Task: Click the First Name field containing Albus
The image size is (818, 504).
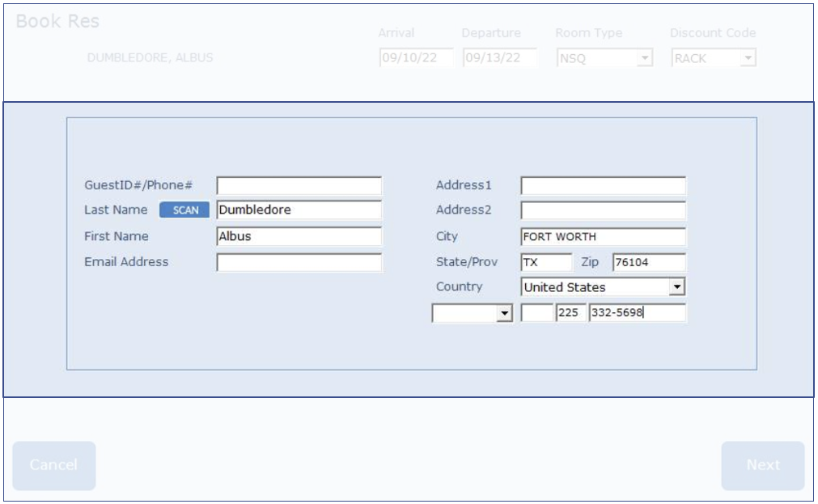Action: tap(299, 237)
